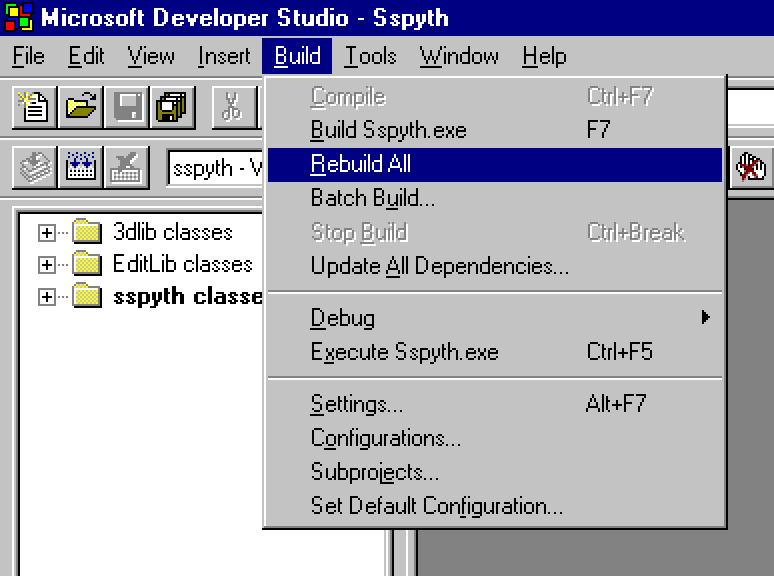This screenshot has width=774, height=576.
Task: Click the Save floppy disk icon
Action: 127,107
